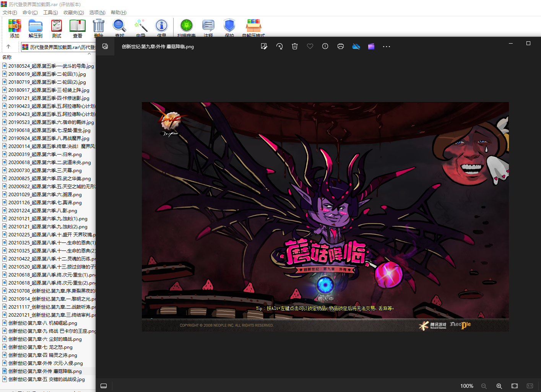Image resolution: width=541 pixels, height=392 pixels.
Task: Click the 100% zoom level label
Action: pos(467,386)
